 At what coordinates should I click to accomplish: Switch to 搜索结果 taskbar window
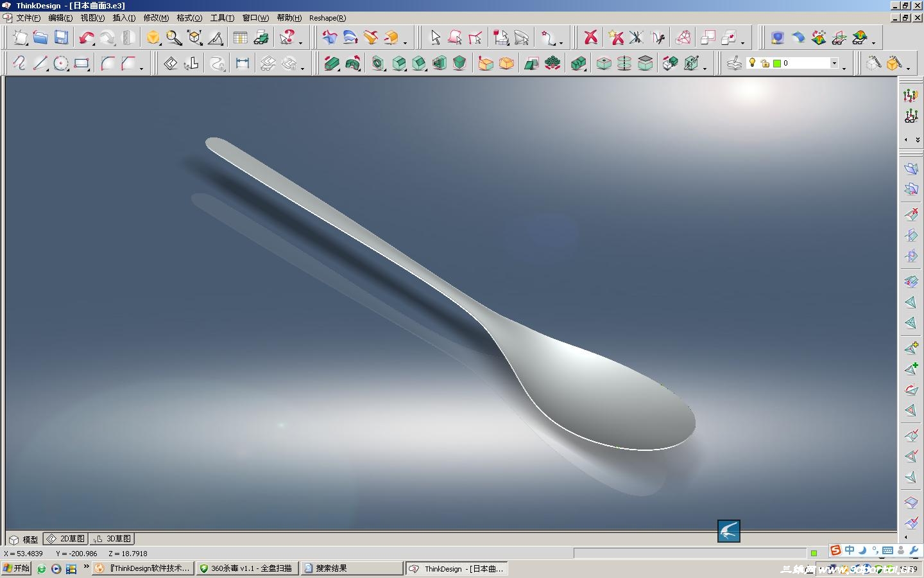(x=352, y=568)
